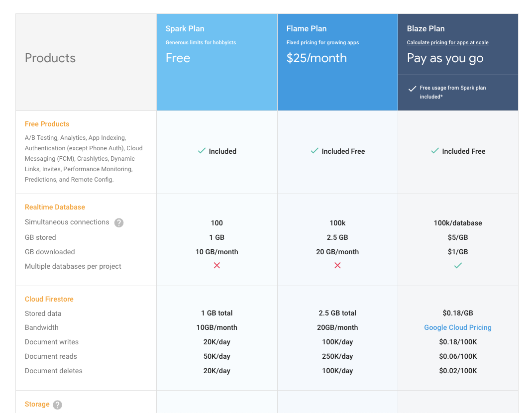Click the $1/GB value
Screen dimensions: 532x413
coord(458,252)
